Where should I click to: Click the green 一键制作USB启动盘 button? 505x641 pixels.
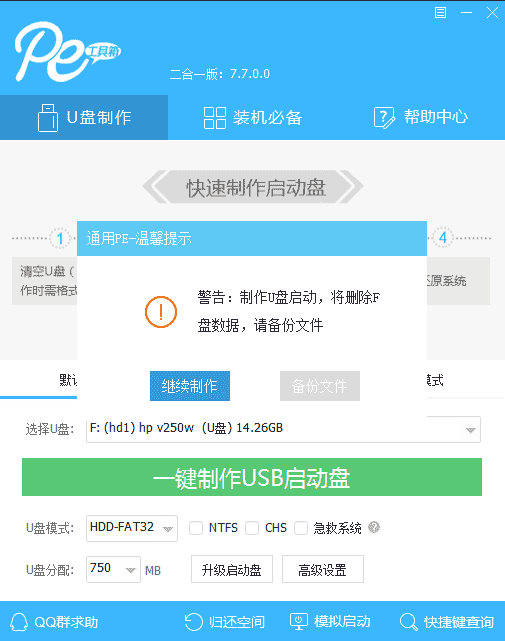point(252,477)
